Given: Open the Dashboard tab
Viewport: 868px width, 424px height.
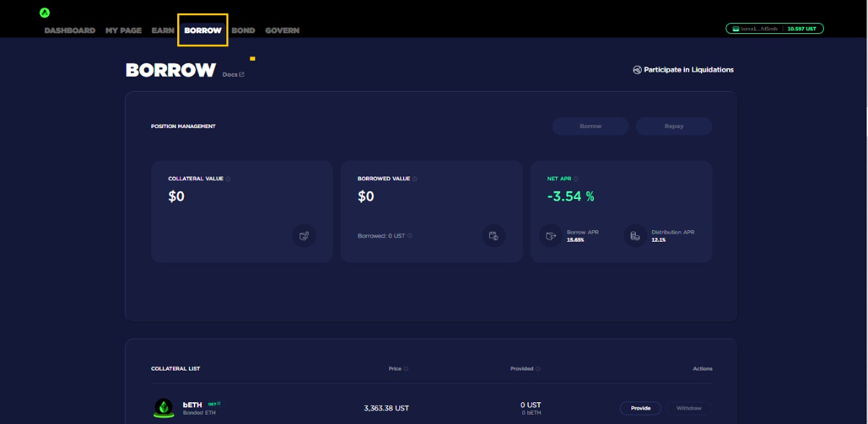Looking at the screenshot, I should click(69, 30).
